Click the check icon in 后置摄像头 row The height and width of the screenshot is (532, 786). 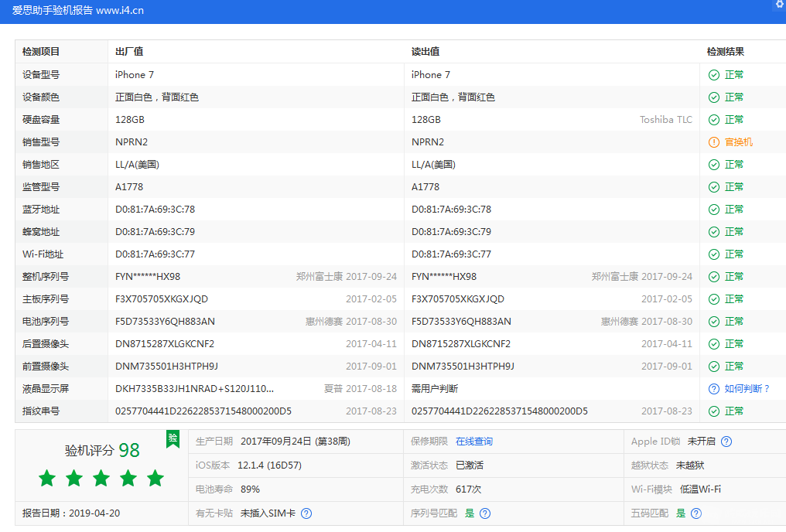[714, 344]
